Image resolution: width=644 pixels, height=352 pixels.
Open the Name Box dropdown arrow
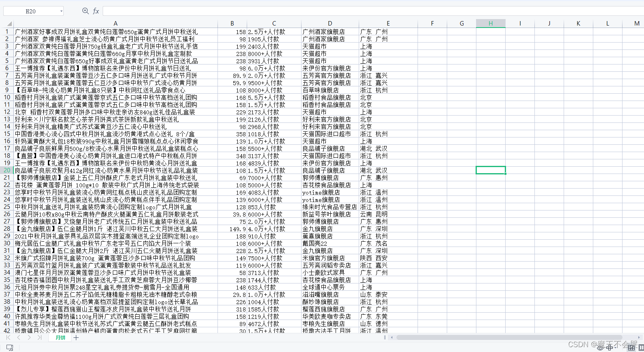61,11
